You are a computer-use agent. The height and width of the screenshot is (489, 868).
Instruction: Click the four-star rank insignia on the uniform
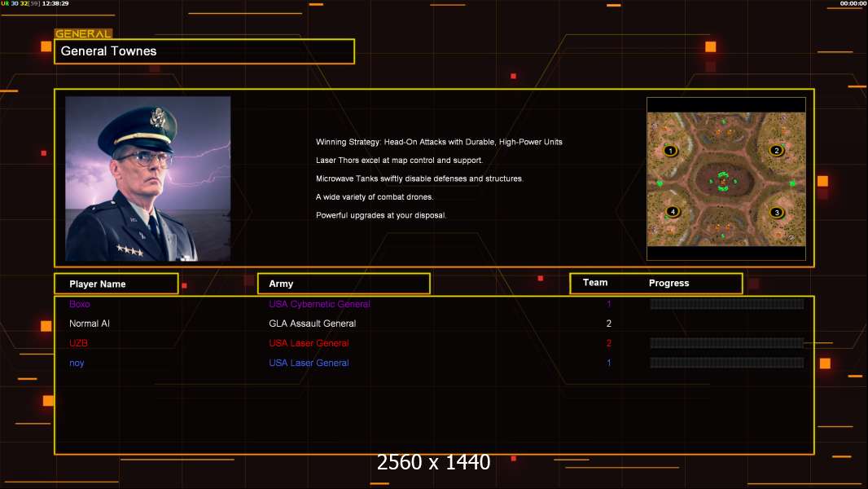pyautogui.click(x=129, y=250)
